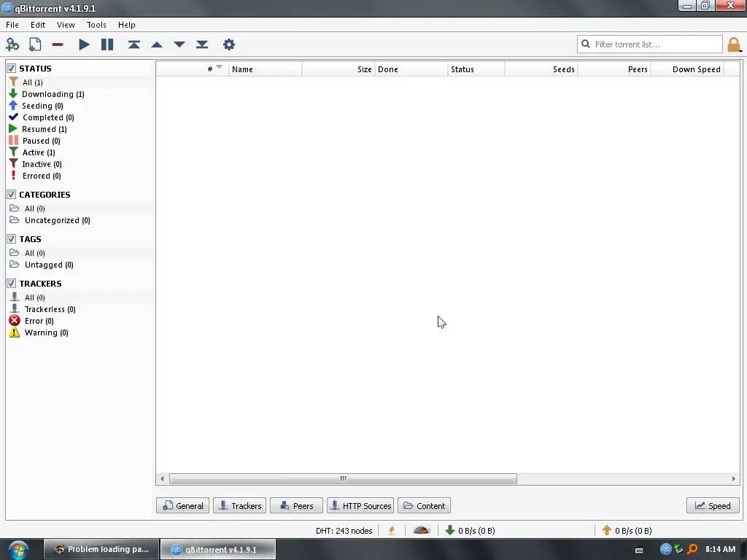
Task: Toggle the STATUS section checkbox
Action: click(x=12, y=68)
